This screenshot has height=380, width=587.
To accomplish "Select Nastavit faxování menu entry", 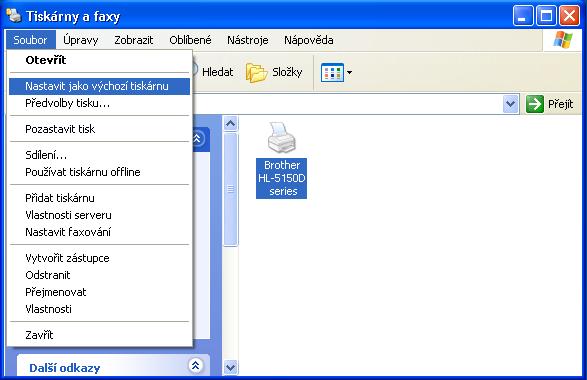I will 99,232.
